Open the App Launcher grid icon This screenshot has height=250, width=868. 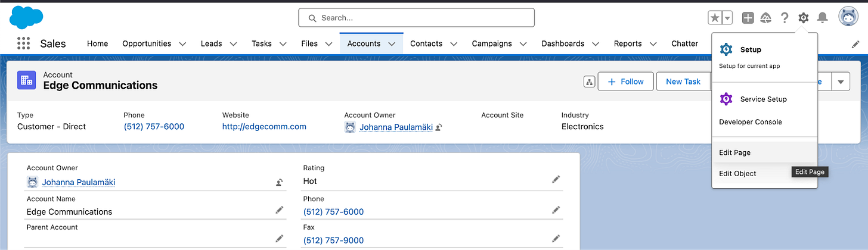click(x=23, y=43)
